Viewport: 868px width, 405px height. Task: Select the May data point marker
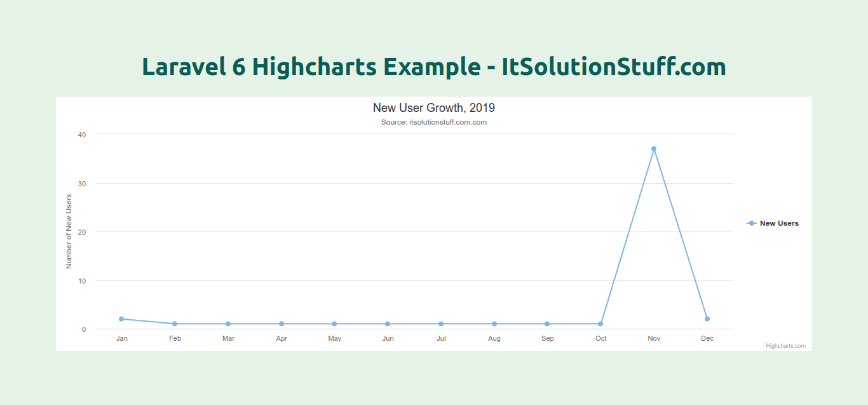(334, 324)
